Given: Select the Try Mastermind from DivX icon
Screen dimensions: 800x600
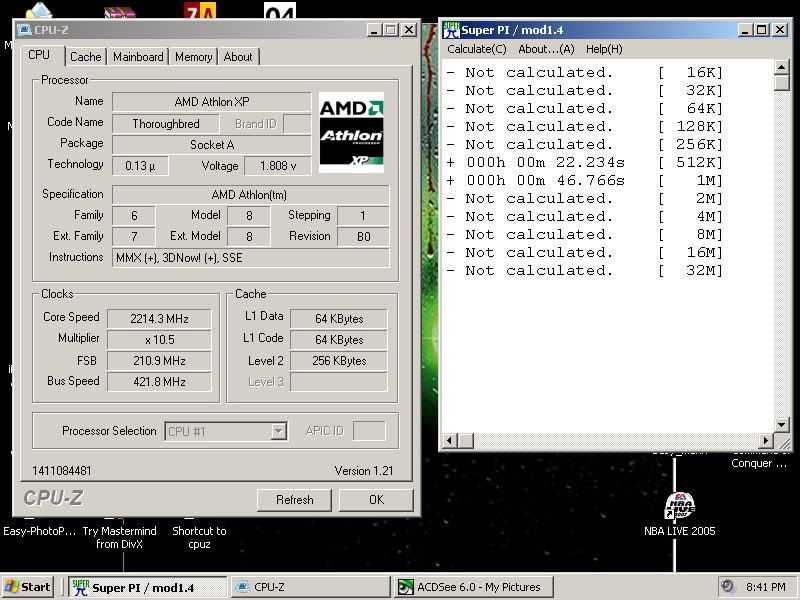Looking at the screenshot, I should pos(119,537).
